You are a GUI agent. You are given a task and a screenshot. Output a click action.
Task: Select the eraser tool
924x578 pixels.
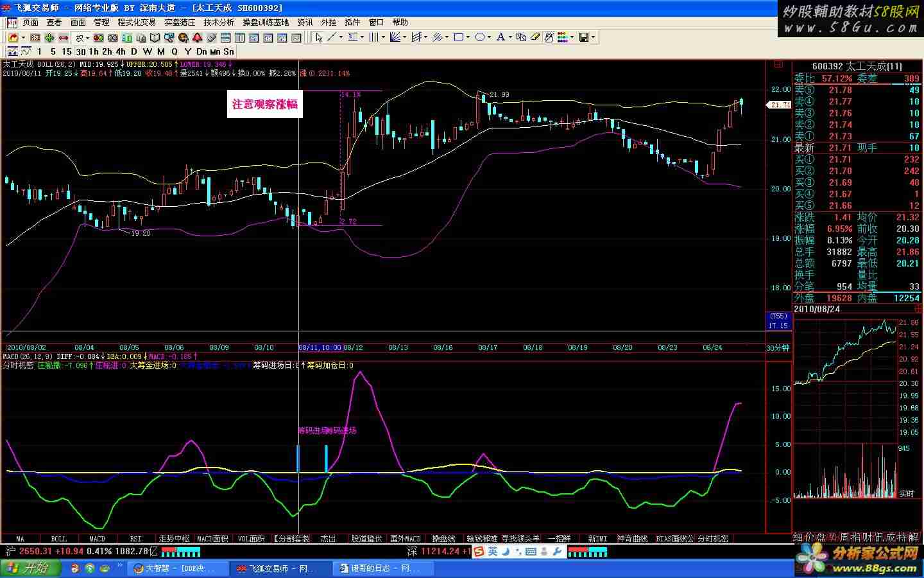pyautogui.click(x=535, y=37)
